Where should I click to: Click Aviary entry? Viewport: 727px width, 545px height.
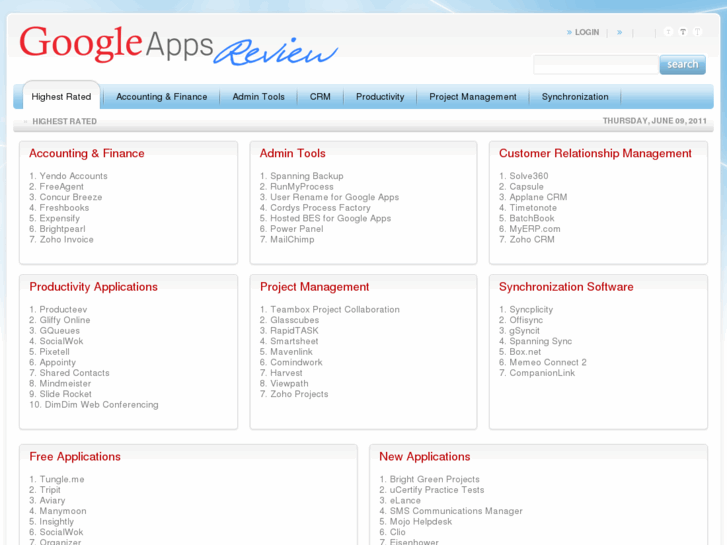point(52,500)
